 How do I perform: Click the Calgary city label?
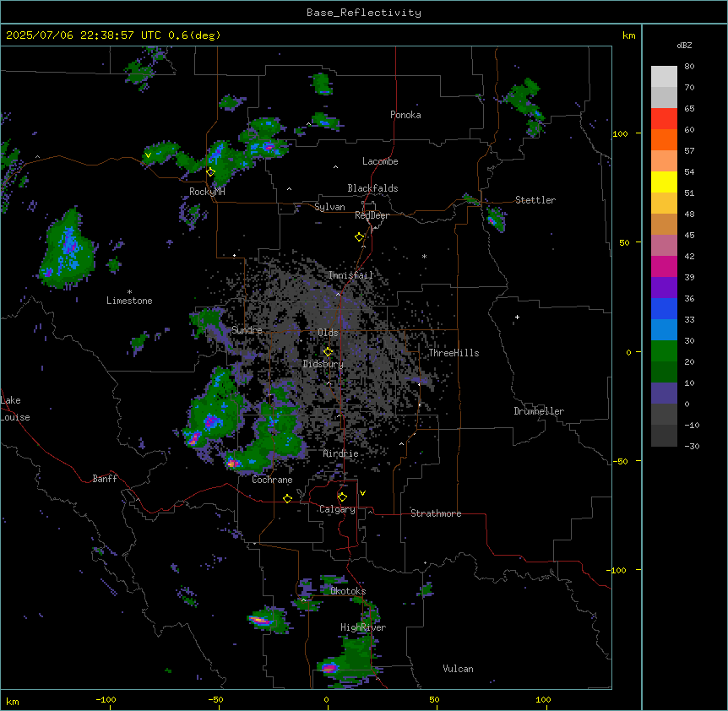338,509
